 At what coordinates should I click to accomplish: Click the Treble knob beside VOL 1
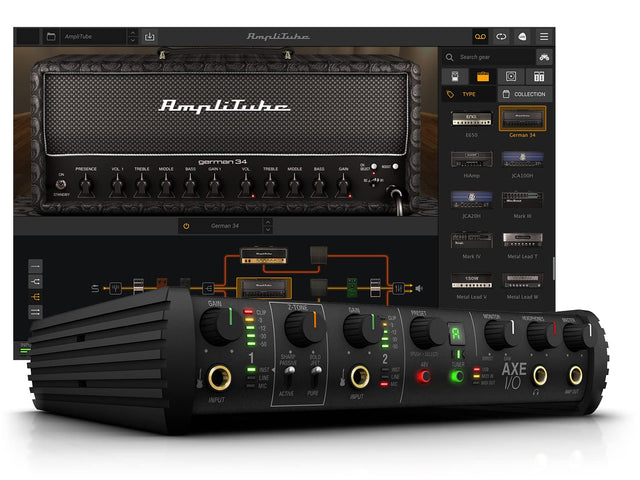pos(142,186)
